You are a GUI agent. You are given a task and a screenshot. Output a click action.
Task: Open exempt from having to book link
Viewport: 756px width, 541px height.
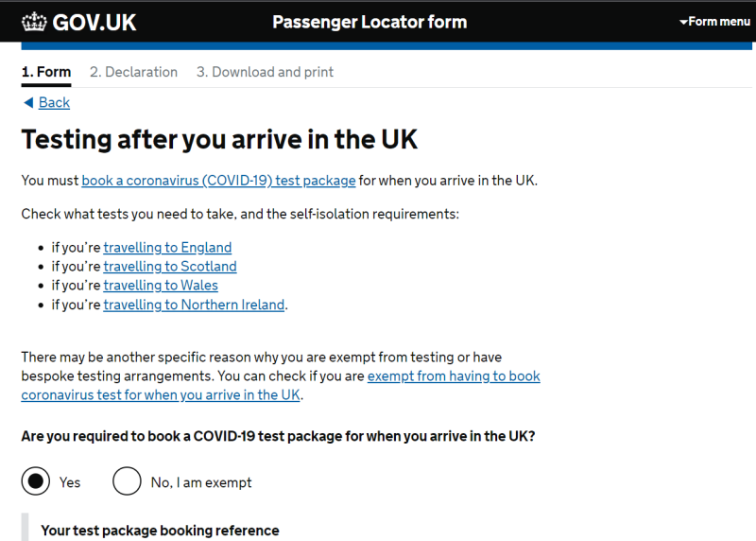point(454,375)
